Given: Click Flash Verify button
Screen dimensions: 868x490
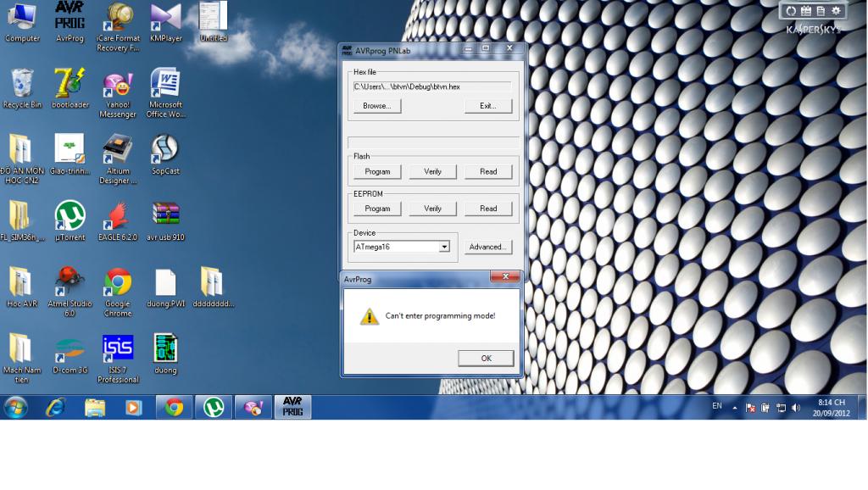Looking at the screenshot, I should pos(433,171).
